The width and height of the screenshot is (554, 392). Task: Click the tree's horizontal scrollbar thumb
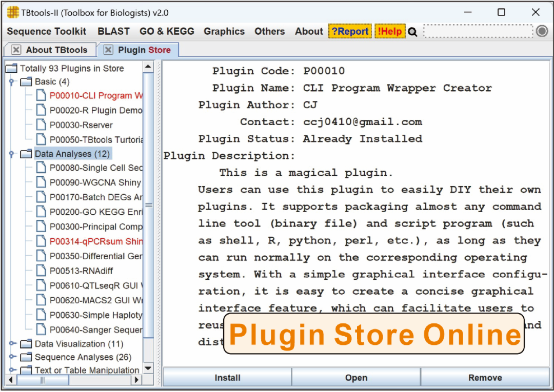tap(43, 380)
